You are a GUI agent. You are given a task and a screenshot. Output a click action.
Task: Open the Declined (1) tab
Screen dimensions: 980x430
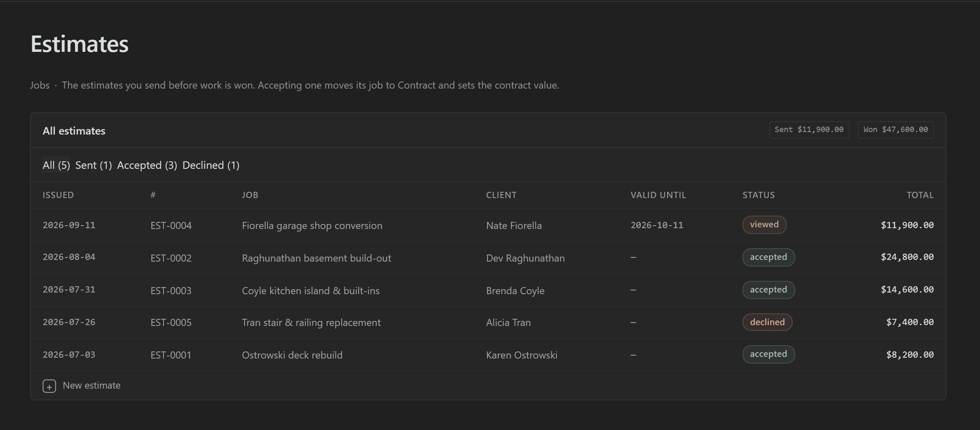click(x=211, y=165)
